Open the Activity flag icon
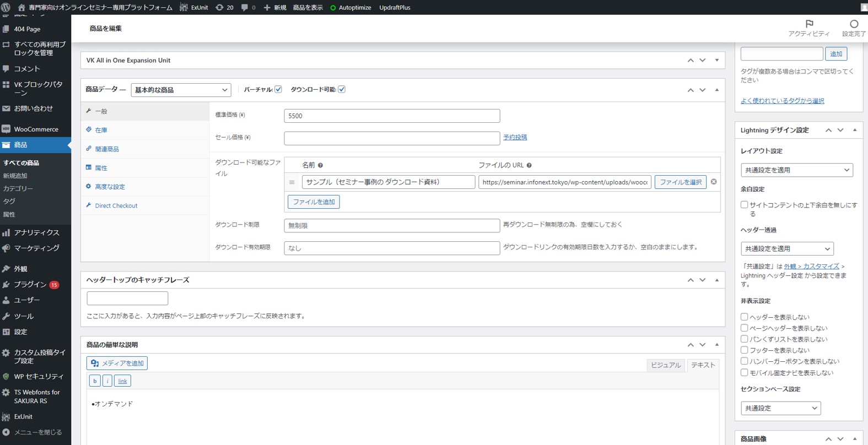868x445 pixels. (x=808, y=24)
